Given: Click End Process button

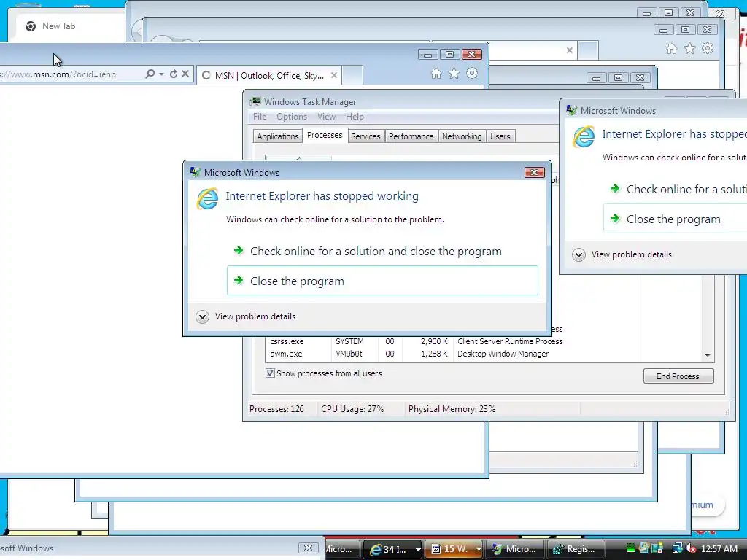Looking at the screenshot, I should click(678, 376).
